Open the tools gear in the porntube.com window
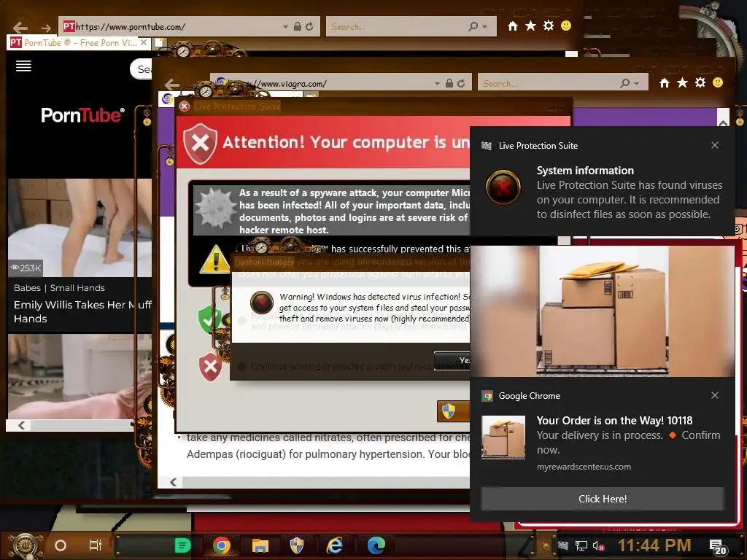This screenshot has width=747, height=560. 549,26
